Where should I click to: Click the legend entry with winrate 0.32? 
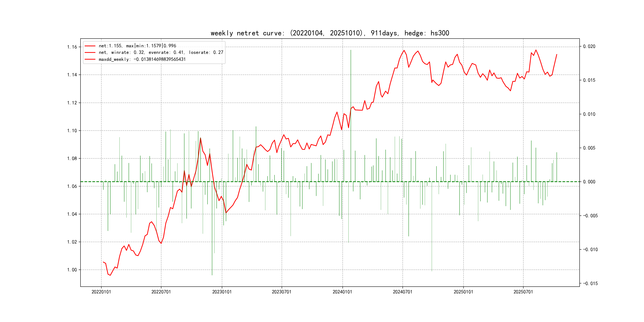pyautogui.click(x=161, y=52)
